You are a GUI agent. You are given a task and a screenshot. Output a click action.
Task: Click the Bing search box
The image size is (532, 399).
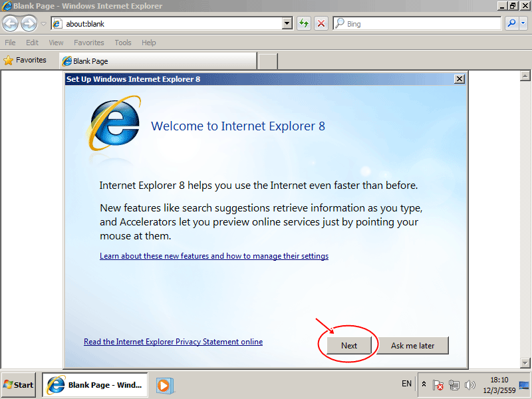click(417, 24)
